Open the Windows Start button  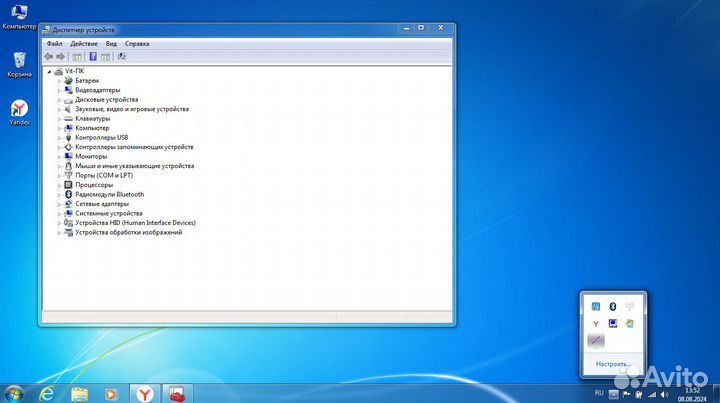pyautogui.click(x=14, y=394)
